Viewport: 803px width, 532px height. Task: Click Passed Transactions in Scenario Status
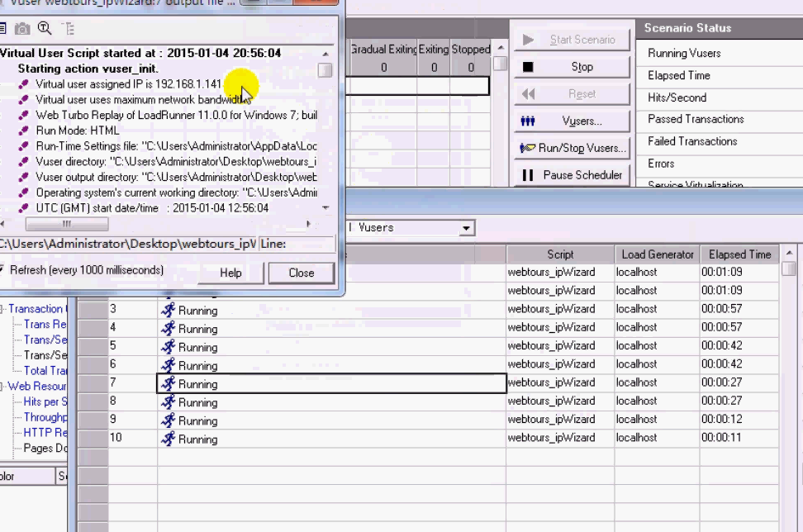(x=696, y=119)
